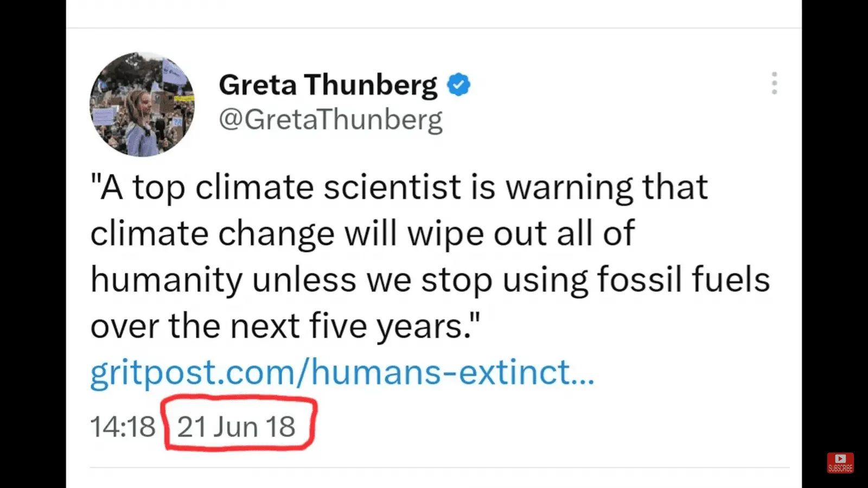Screen dimensions: 868x488
Task: Click the @GretaThunberg handle
Action: click(330, 120)
